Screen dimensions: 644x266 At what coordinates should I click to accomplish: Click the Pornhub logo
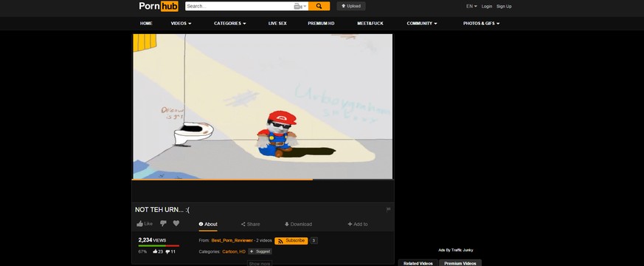coord(159,6)
